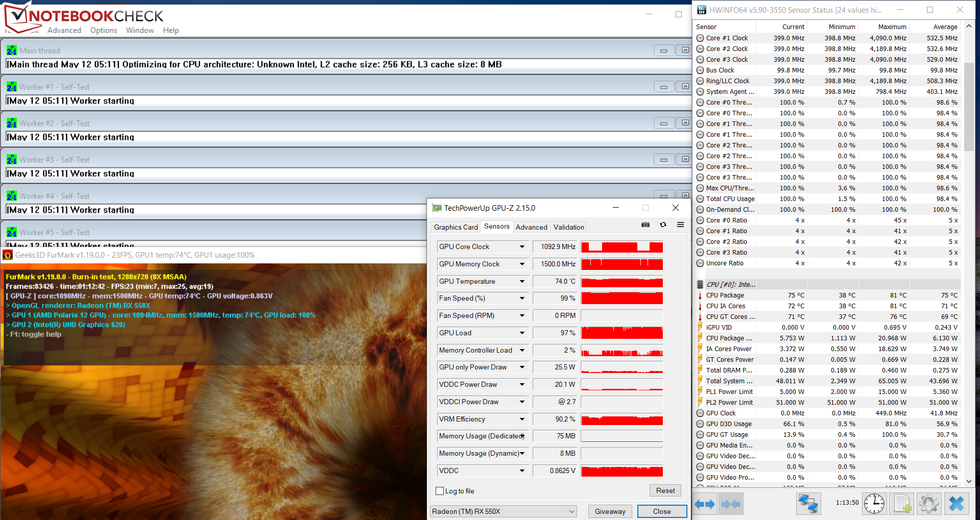Select the PL1 Power Limit row
Image resolution: width=980 pixels, height=520 pixels.
(827, 392)
